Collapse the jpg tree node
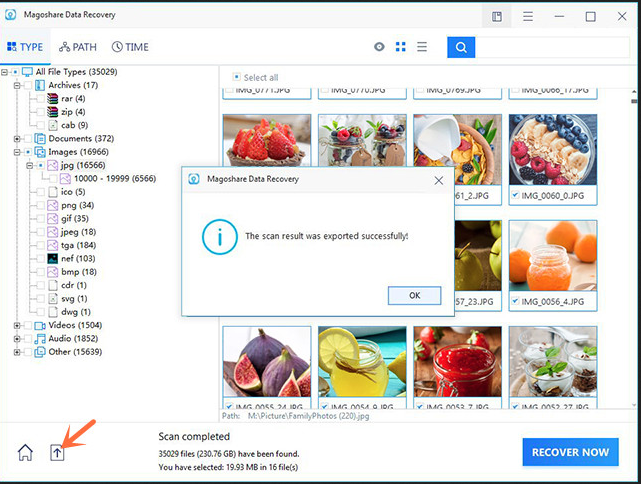The height and width of the screenshot is (484, 641). (x=30, y=165)
